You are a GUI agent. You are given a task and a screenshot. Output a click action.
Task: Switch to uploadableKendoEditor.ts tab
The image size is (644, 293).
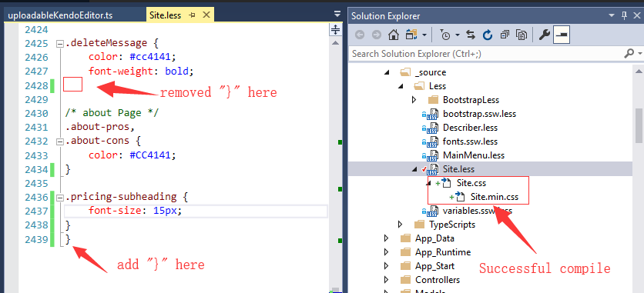pos(60,15)
